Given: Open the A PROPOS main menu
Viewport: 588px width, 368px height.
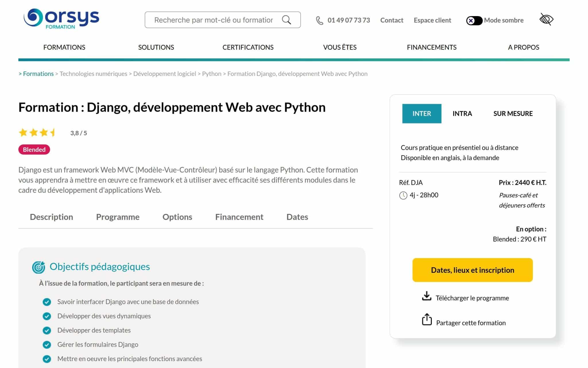Looking at the screenshot, I should 524,47.
